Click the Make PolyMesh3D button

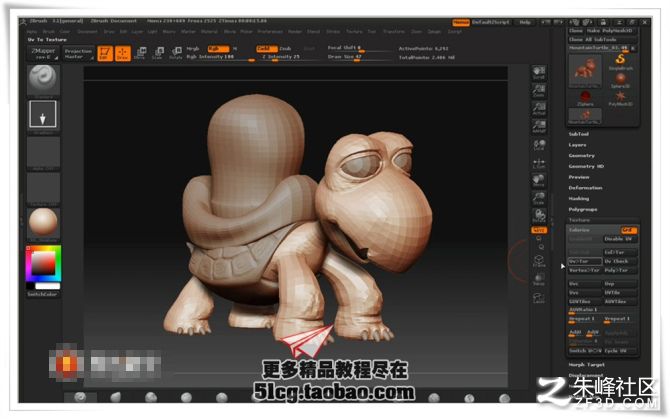tap(612, 31)
